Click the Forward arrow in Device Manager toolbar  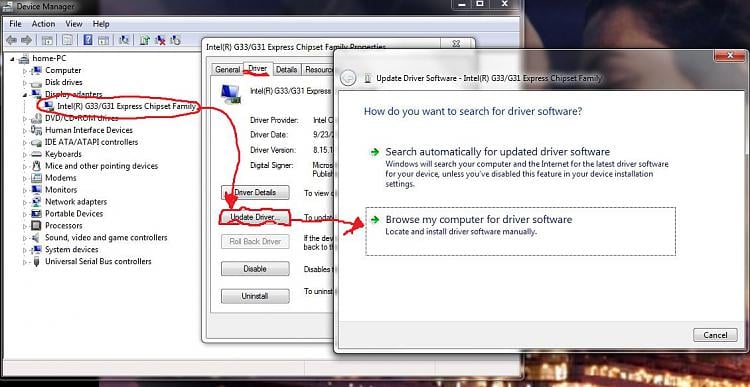point(26,40)
